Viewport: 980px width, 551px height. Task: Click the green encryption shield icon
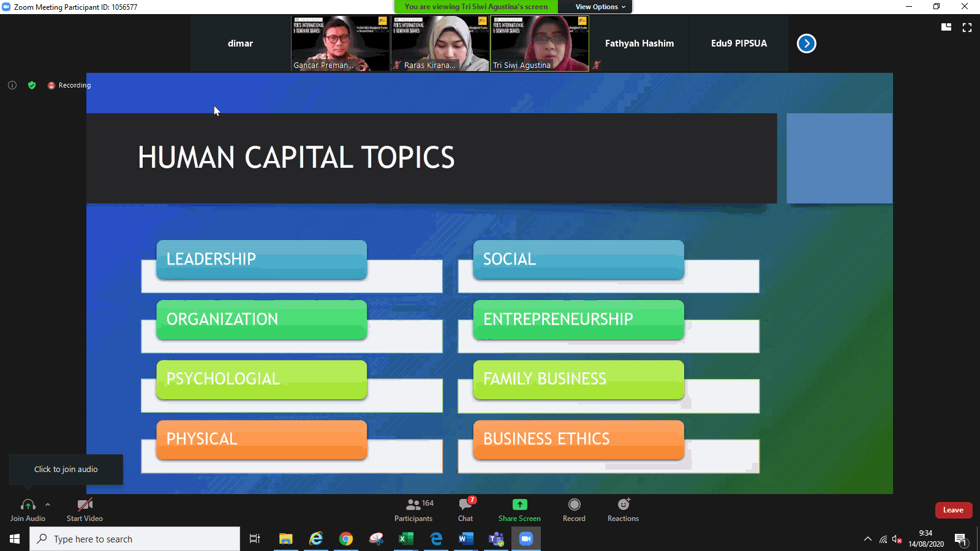click(32, 85)
